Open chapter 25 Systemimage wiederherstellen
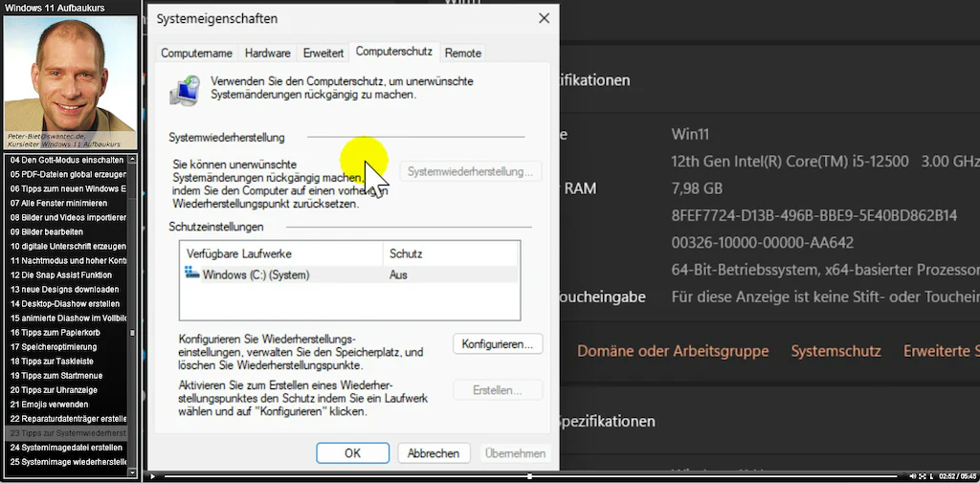This screenshot has width=980, height=483. 66,462
